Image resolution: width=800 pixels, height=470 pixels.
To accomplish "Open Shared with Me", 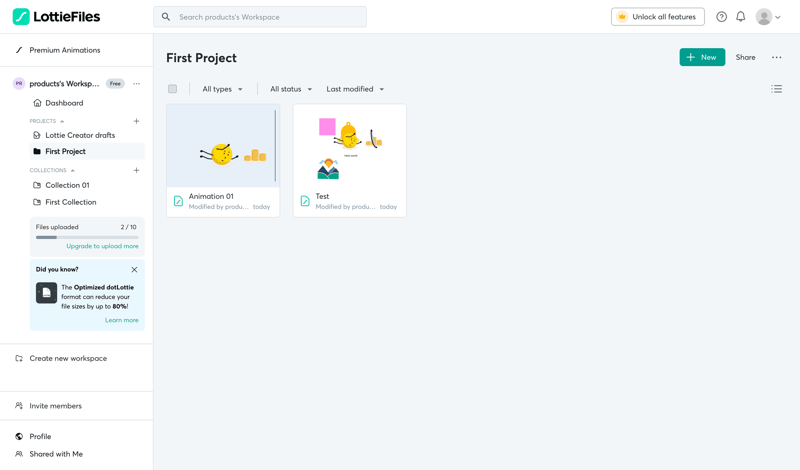I will click(56, 454).
